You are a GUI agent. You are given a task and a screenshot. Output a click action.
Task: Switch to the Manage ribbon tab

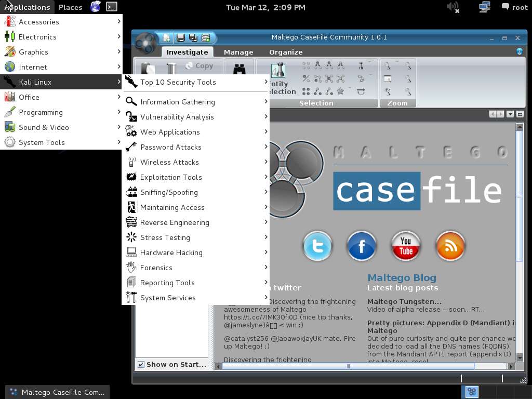pos(238,52)
